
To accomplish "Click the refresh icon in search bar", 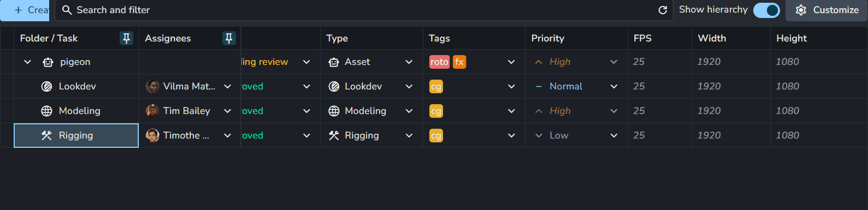I will (663, 10).
